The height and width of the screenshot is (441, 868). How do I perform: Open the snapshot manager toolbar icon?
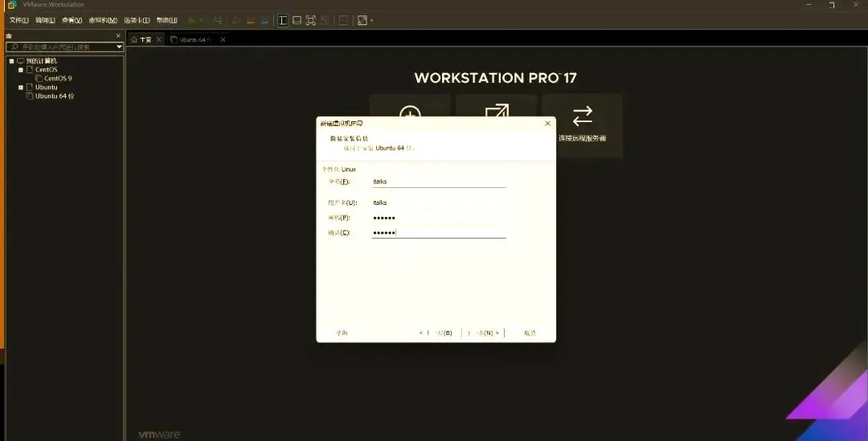click(x=264, y=20)
